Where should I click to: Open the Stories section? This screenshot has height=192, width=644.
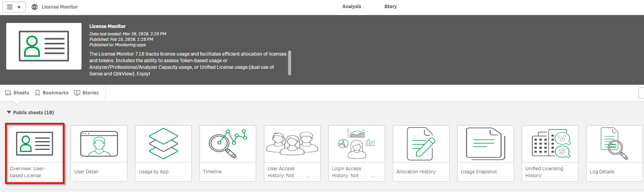[x=86, y=93]
